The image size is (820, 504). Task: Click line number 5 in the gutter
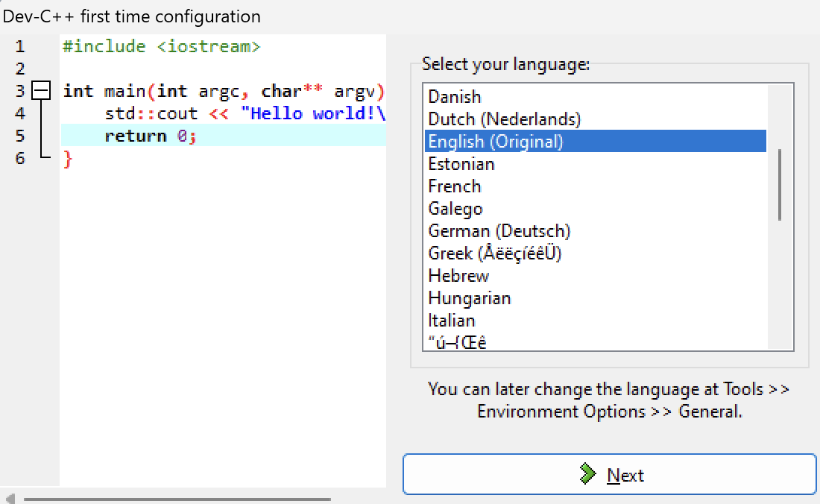[20, 136]
